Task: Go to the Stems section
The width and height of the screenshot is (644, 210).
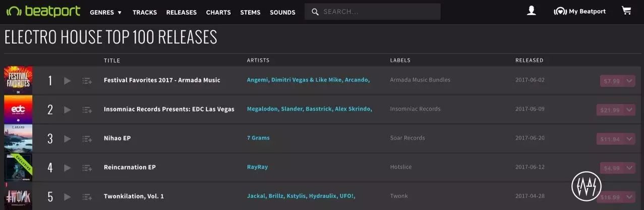Action: coord(250,12)
